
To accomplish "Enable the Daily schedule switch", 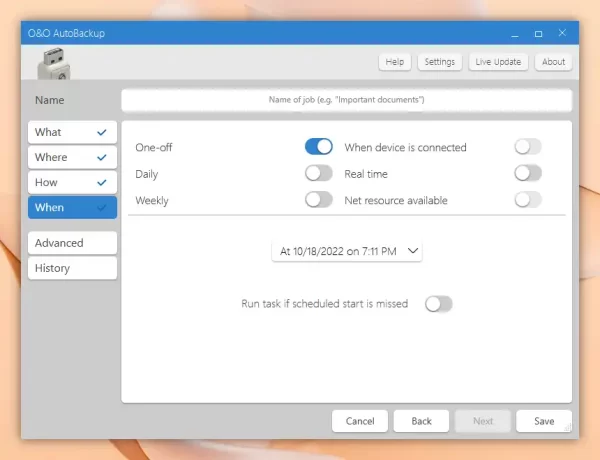I will pyautogui.click(x=318, y=173).
